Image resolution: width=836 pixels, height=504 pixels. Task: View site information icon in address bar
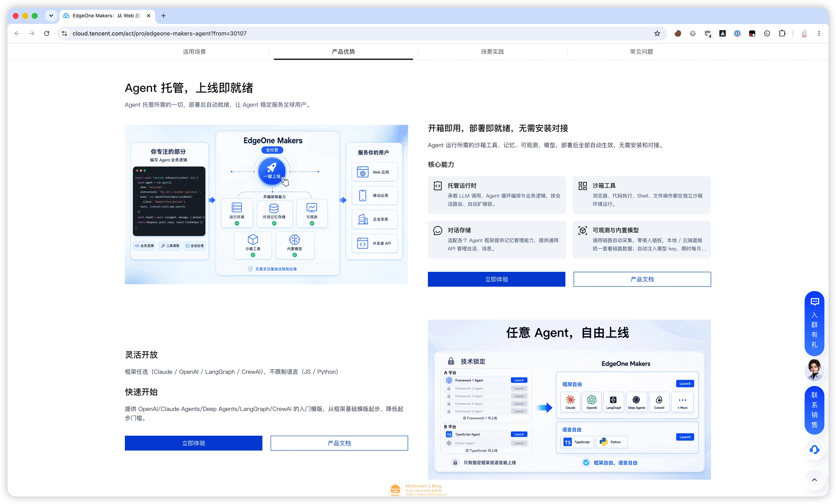click(64, 33)
